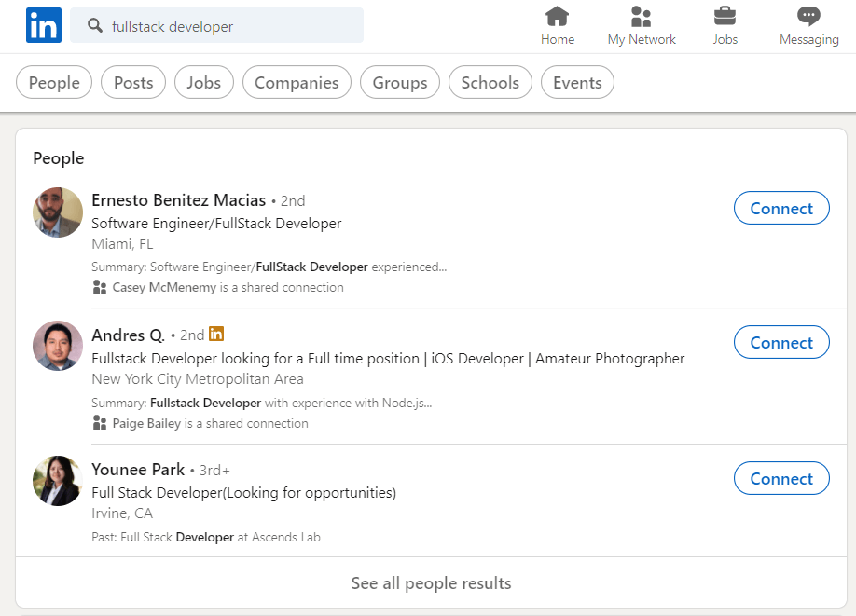Click the search magnifier icon
This screenshot has height=616, width=856.
coord(95,26)
